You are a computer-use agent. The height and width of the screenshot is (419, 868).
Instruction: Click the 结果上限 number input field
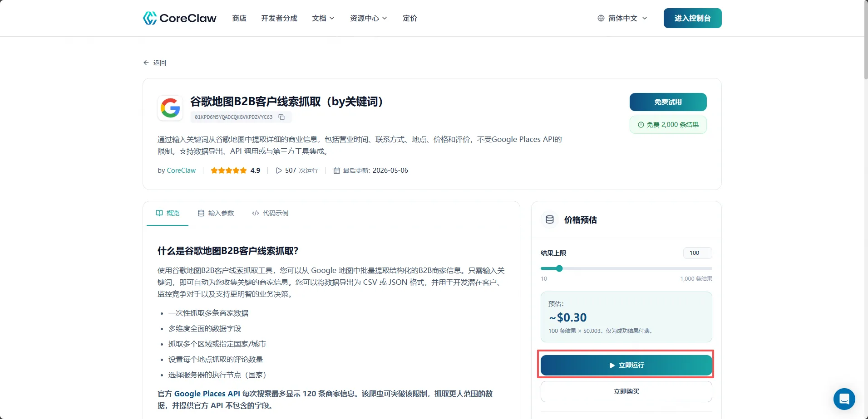(x=698, y=253)
